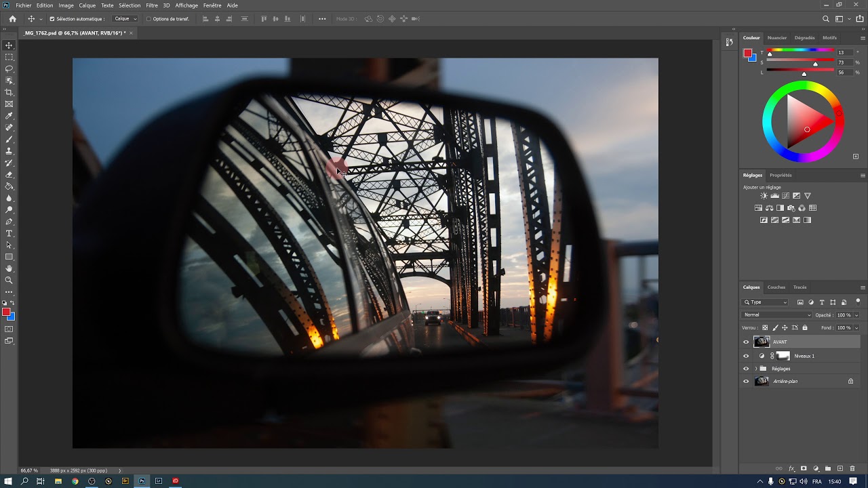
Task: Add a Levels adjustment from Réglages panel
Action: tap(775, 196)
